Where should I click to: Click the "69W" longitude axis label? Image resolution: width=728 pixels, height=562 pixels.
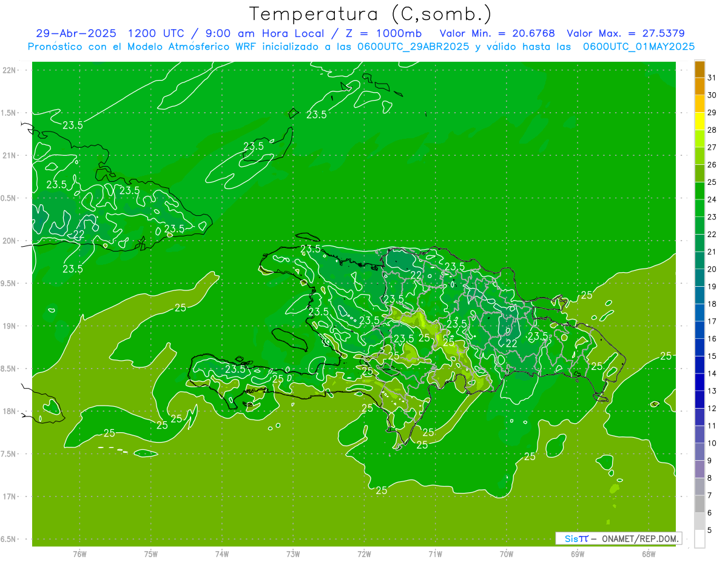pyautogui.click(x=577, y=554)
